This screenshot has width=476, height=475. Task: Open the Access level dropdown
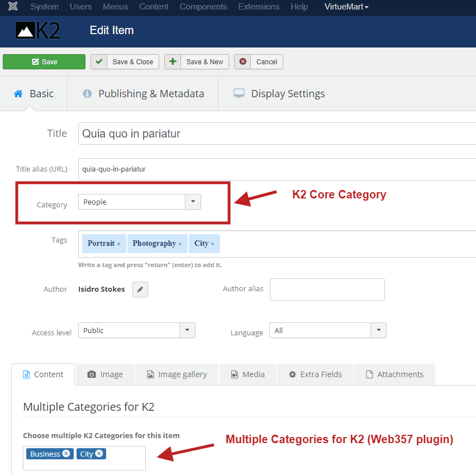pyautogui.click(x=137, y=330)
